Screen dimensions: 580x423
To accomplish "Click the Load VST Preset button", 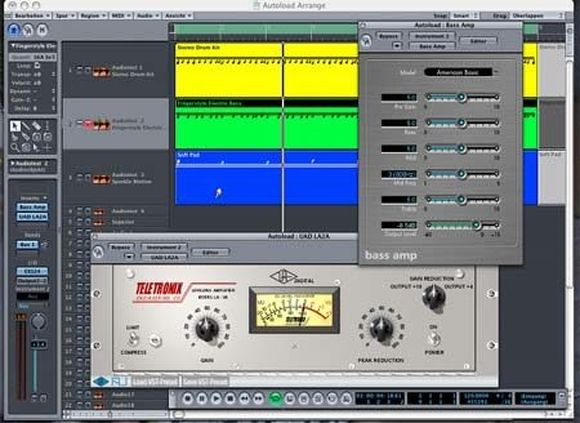I will (155, 381).
